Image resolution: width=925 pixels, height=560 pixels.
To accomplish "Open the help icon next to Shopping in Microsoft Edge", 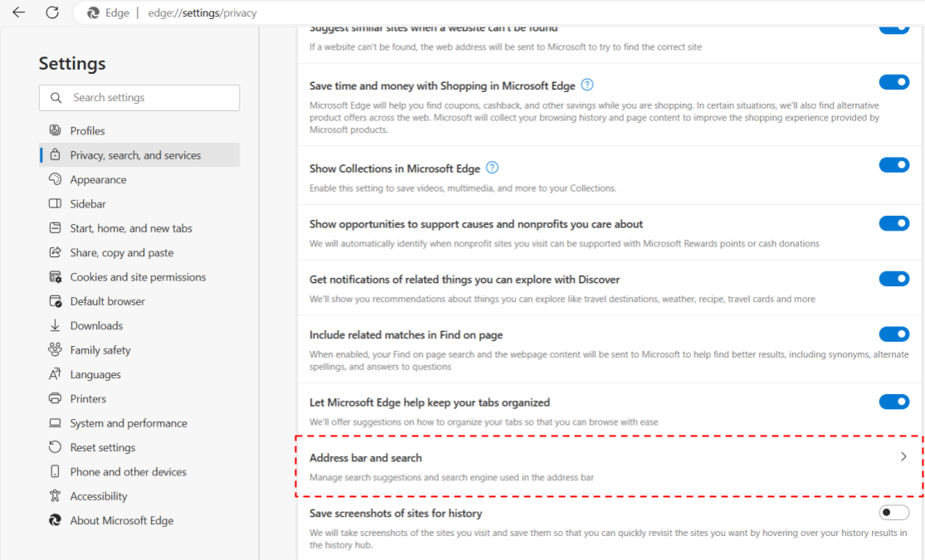I will point(587,85).
